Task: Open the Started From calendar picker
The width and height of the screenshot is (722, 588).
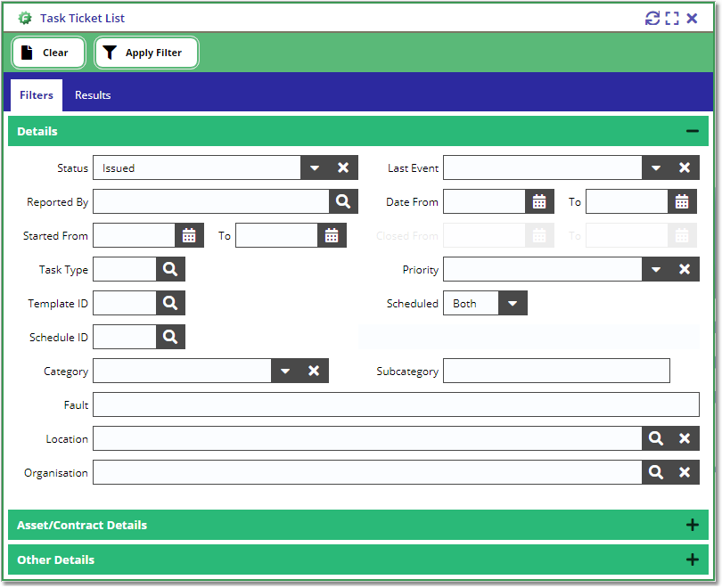Action: (189, 235)
